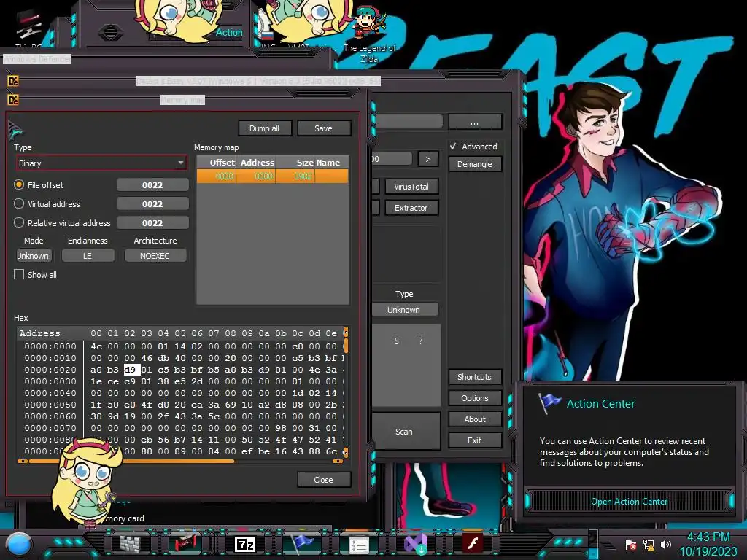This screenshot has height=560, width=747.
Task: Open the brick wall firewall taskbar icon
Action: 130,544
